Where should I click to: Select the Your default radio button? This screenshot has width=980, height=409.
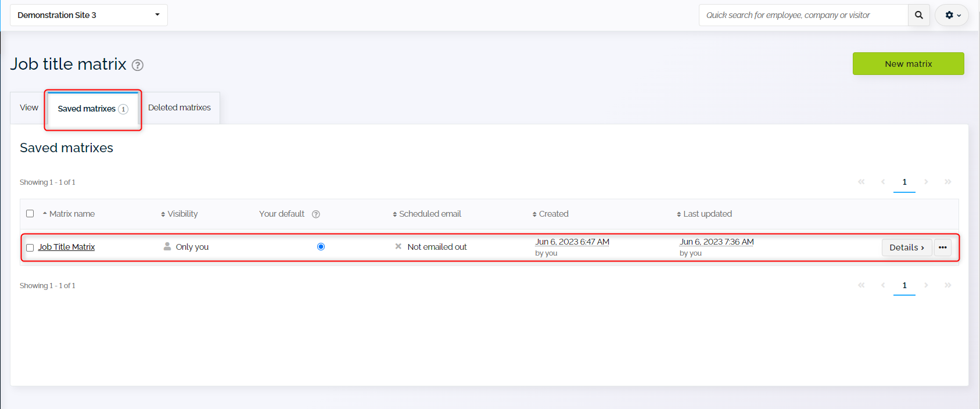(x=321, y=247)
